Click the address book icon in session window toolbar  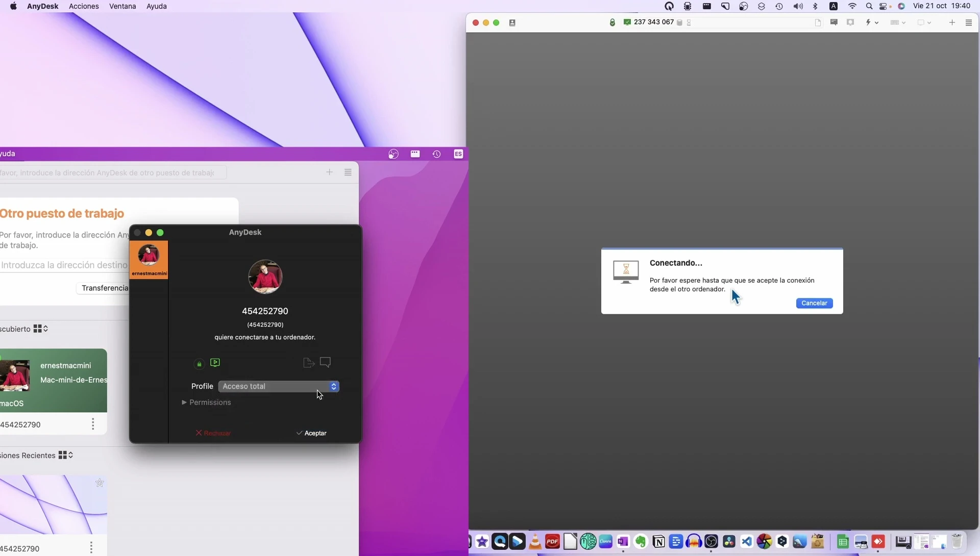(512, 23)
